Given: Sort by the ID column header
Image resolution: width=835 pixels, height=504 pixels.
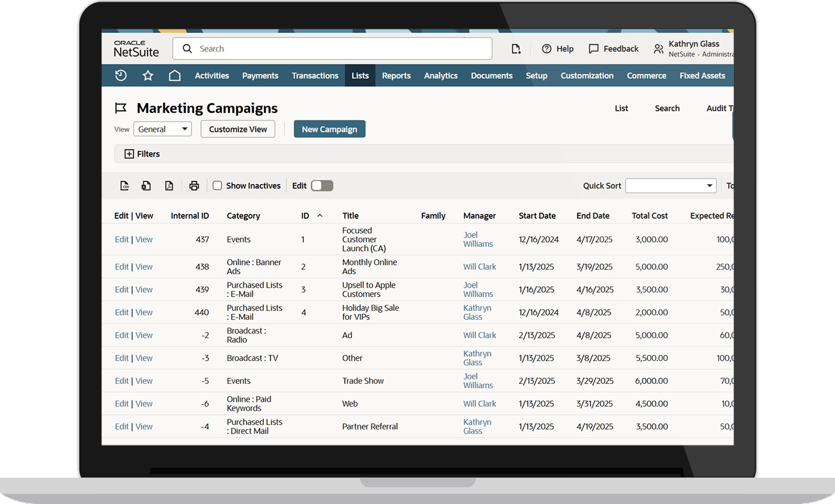Looking at the screenshot, I should click(x=305, y=216).
